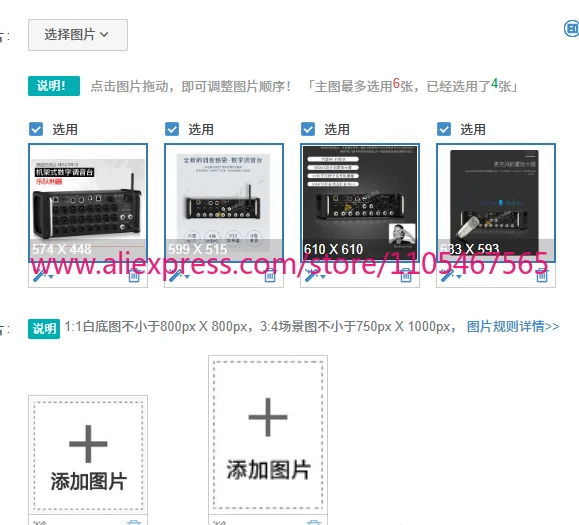
Task: Uncheck 选用 for the 599 X 515 image
Action: point(172,129)
